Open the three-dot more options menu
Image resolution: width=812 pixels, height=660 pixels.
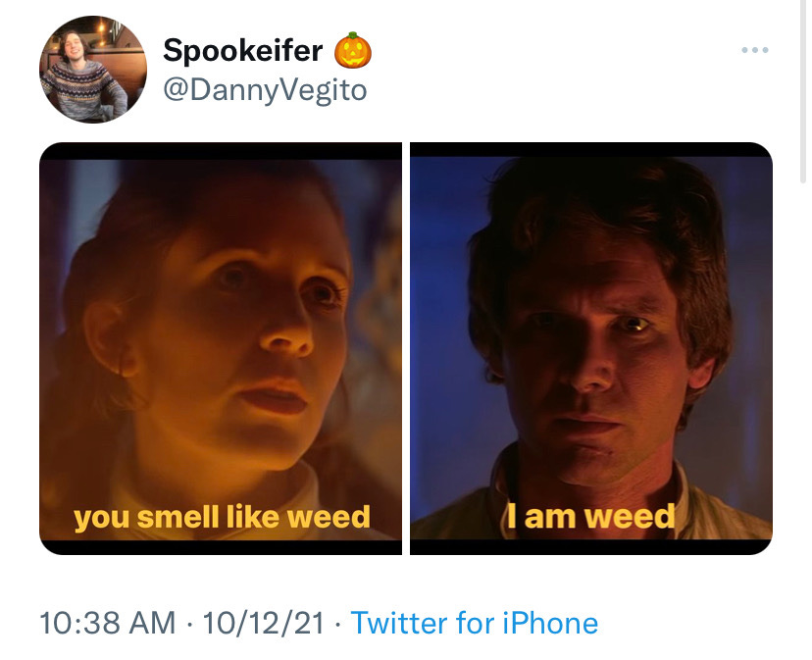click(x=754, y=50)
